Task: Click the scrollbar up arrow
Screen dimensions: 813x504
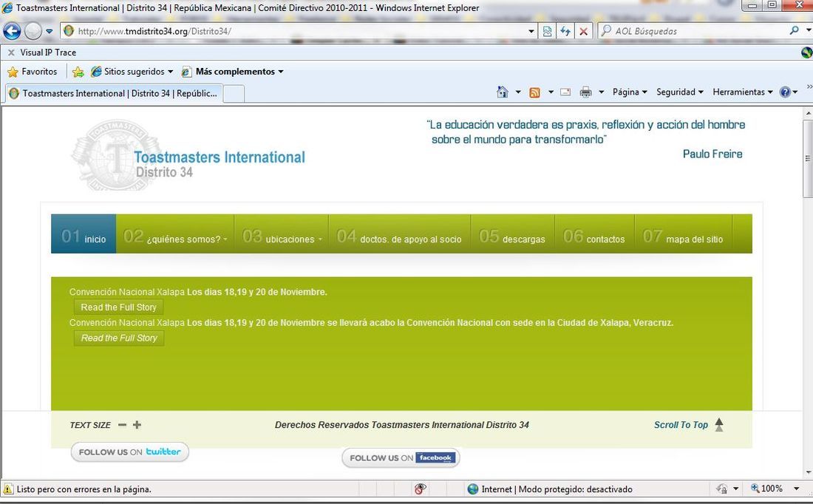Action: pos(808,112)
